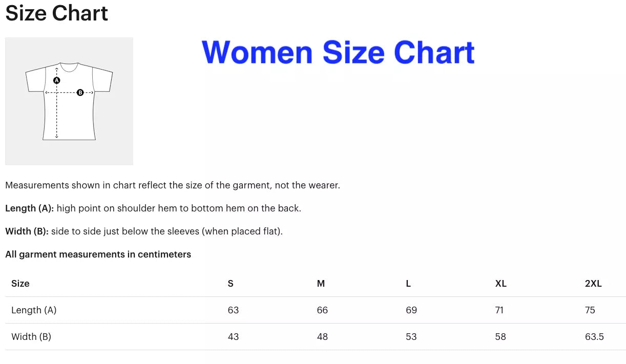The width and height of the screenshot is (626, 364).
Task: Select the S size column header
Action: coord(231,284)
